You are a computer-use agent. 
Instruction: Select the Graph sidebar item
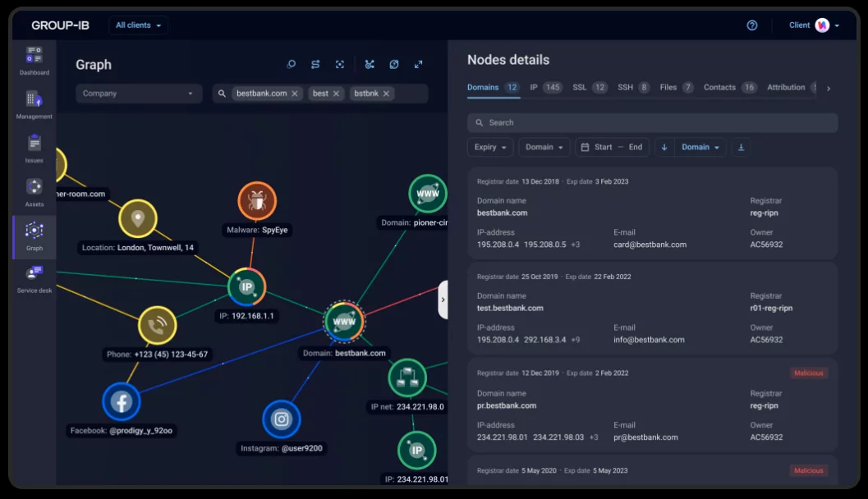click(x=34, y=236)
